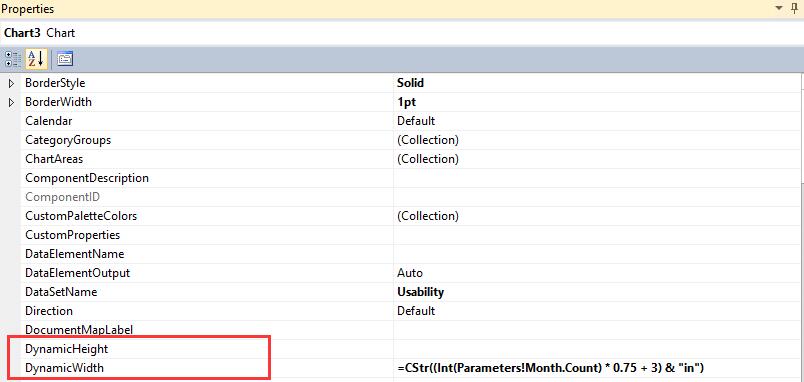The image size is (804, 382).
Task: Select the BorderWidth property name
Action: pyautogui.click(x=58, y=102)
